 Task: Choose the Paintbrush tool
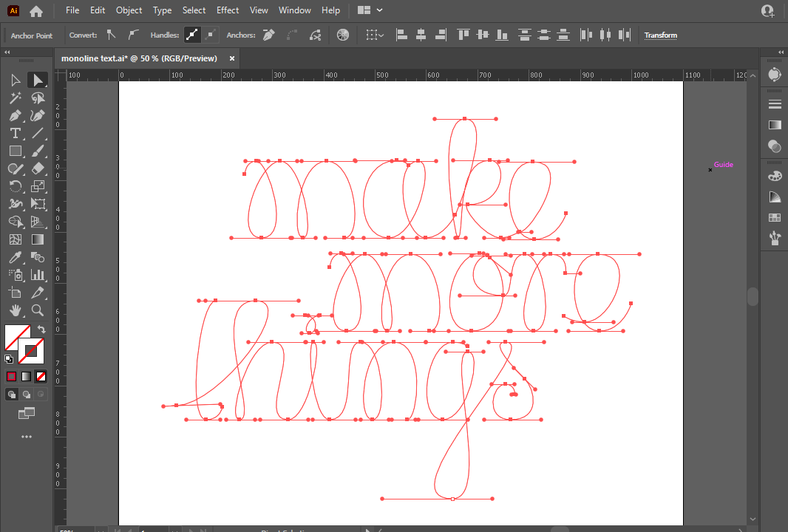38,151
